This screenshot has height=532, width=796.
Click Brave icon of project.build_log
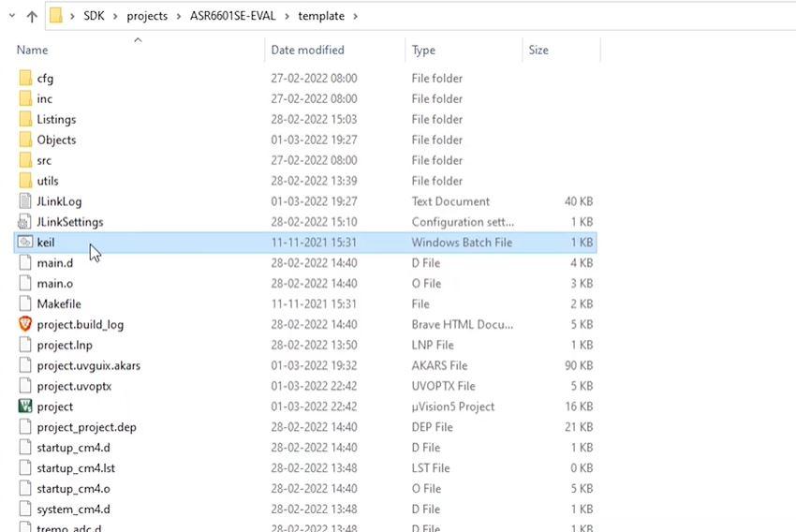tap(25, 324)
